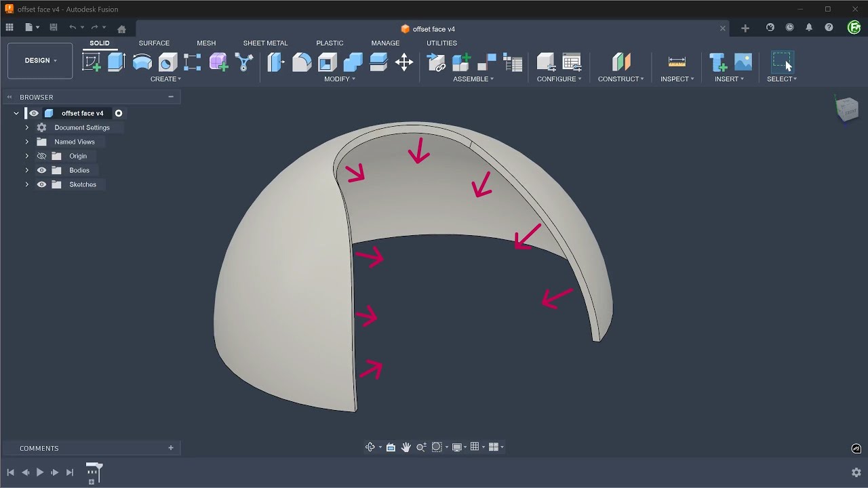Viewport: 868px width, 488px height.
Task: Activate the Shell tool
Action: tap(328, 62)
